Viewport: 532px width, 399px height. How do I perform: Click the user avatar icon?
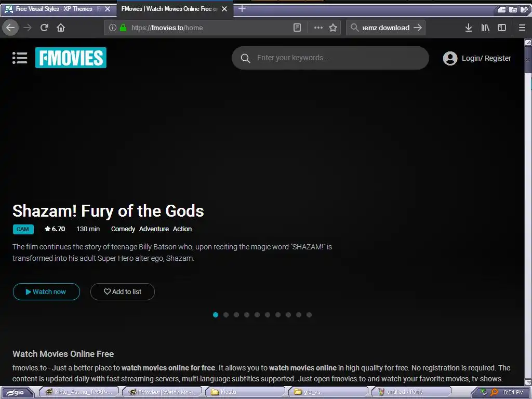click(x=450, y=58)
